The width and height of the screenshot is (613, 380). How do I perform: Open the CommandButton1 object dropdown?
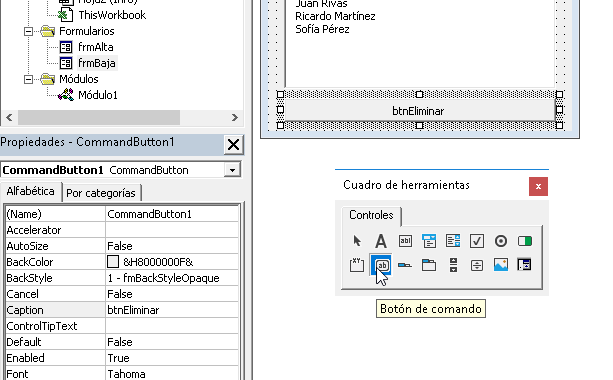(232, 170)
